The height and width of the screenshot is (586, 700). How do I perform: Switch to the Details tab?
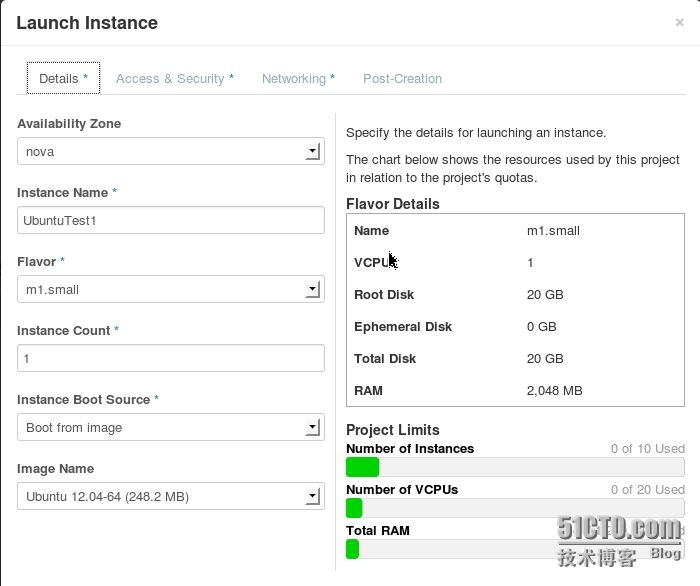[63, 78]
